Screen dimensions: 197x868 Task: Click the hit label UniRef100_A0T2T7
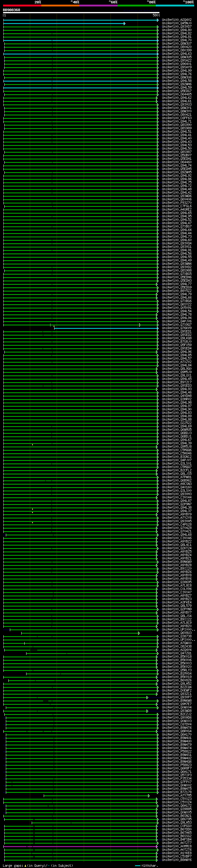click(177, 843)
